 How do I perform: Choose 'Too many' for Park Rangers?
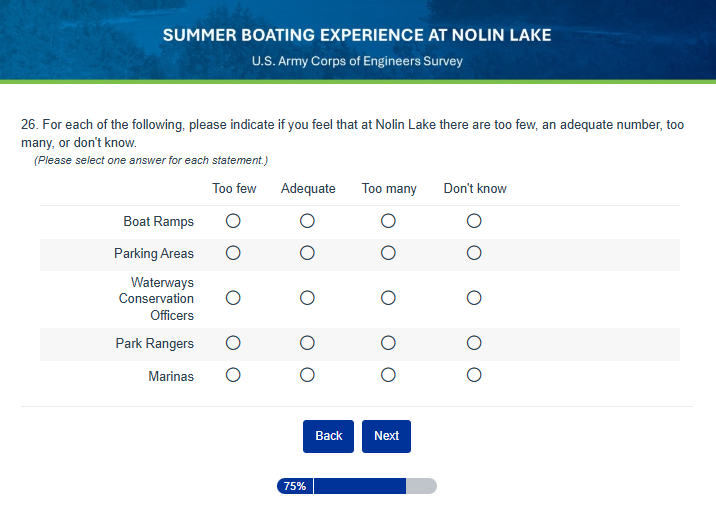click(x=388, y=343)
